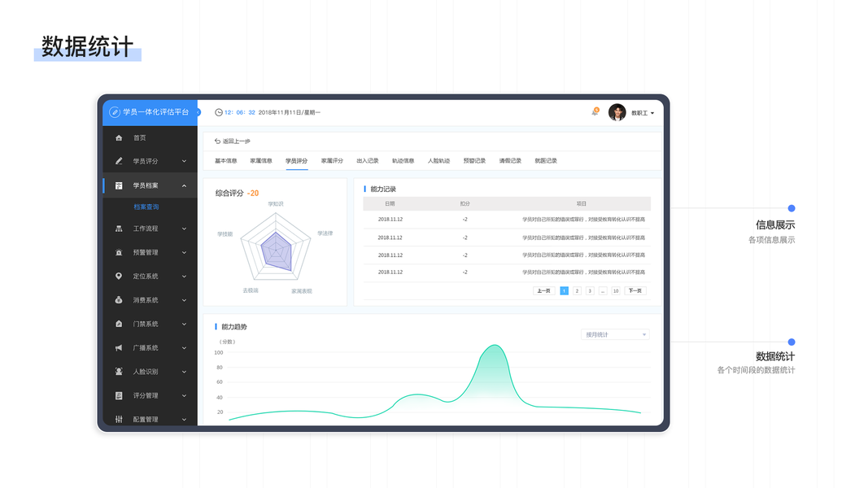Expand the 定位系统 menu chevron

pyautogui.click(x=184, y=276)
